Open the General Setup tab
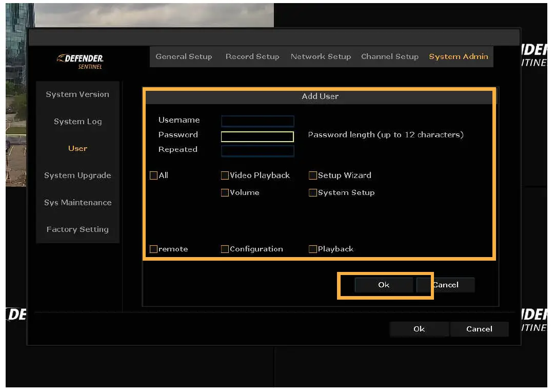The width and height of the screenshot is (555, 392). coord(184,56)
